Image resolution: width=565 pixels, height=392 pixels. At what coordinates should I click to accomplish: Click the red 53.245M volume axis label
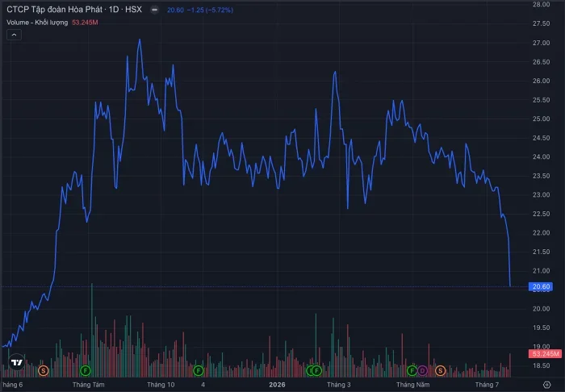coord(545,353)
